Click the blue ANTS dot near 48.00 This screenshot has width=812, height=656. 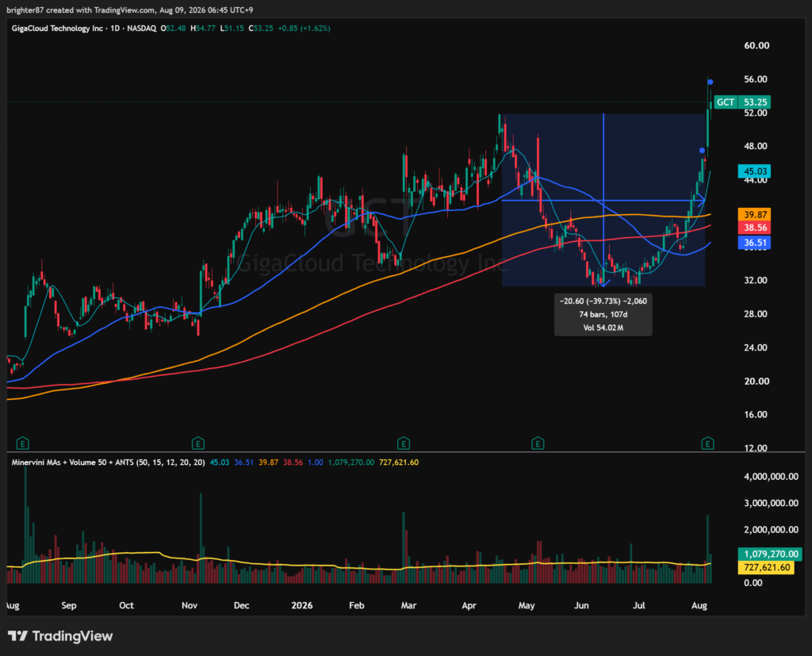[702, 151]
